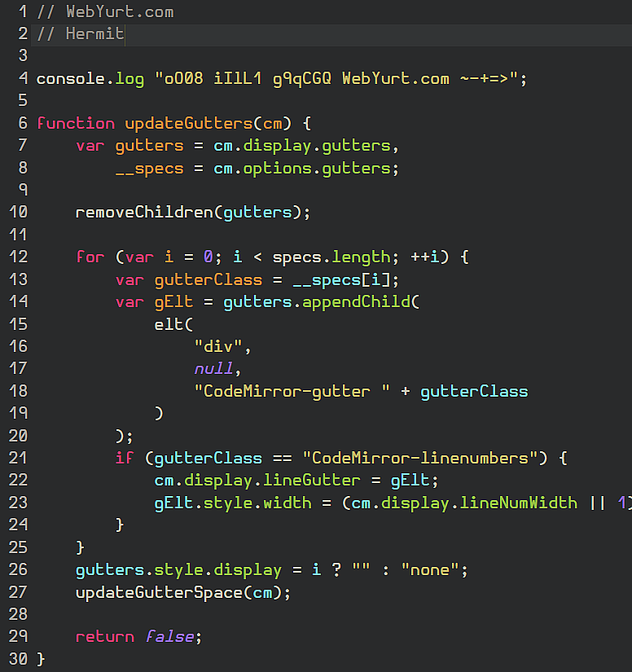
Task: Click 'gElt.style.width' on line 23
Action: (233, 503)
